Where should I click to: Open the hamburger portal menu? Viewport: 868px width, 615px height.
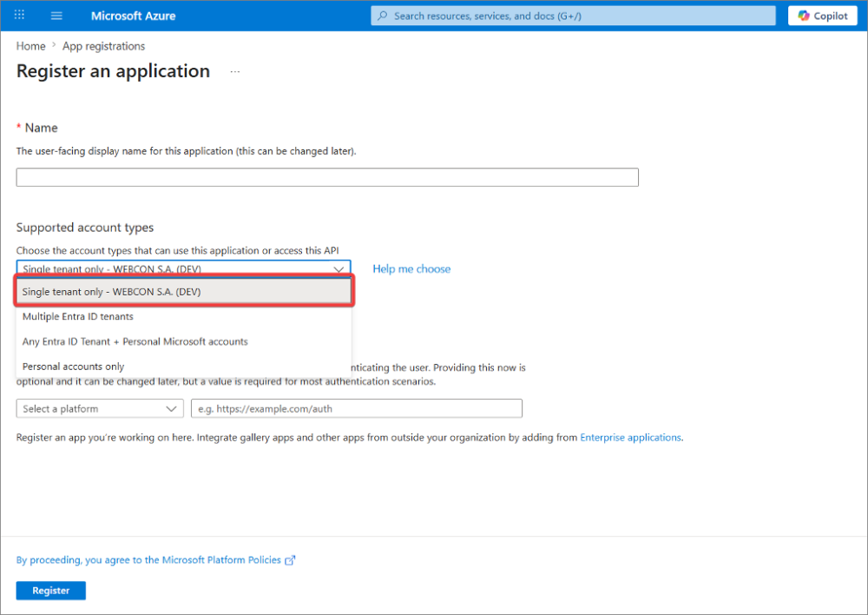[57, 16]
